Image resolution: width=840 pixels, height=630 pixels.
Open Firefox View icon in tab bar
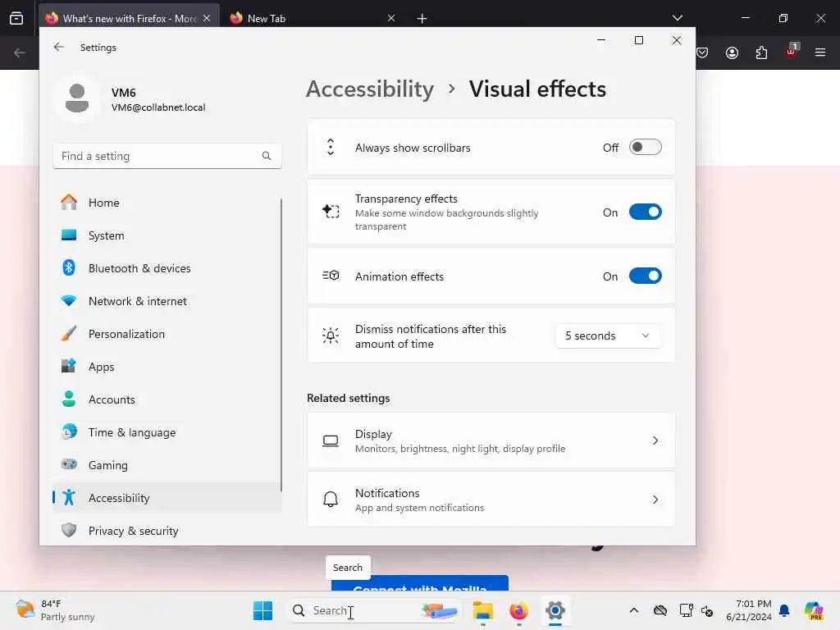click(x=16, y=18)
